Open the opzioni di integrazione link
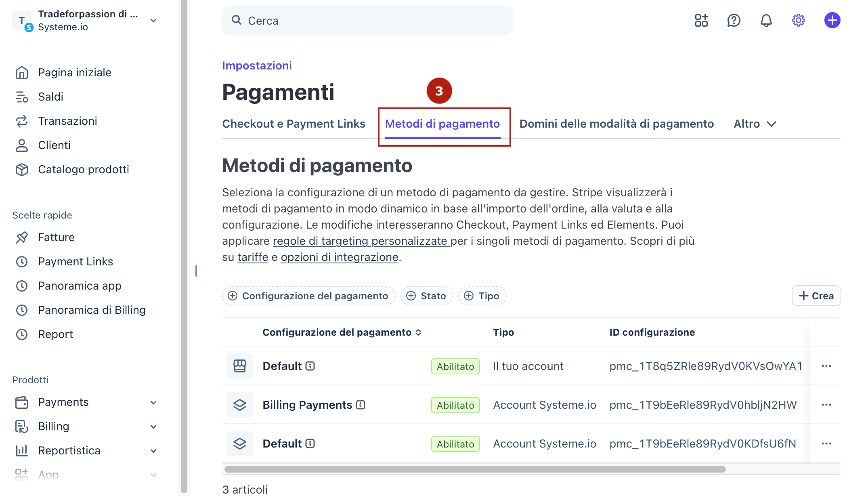The width and height of the screenshot is (868, 496). click(x=340, y=257)
